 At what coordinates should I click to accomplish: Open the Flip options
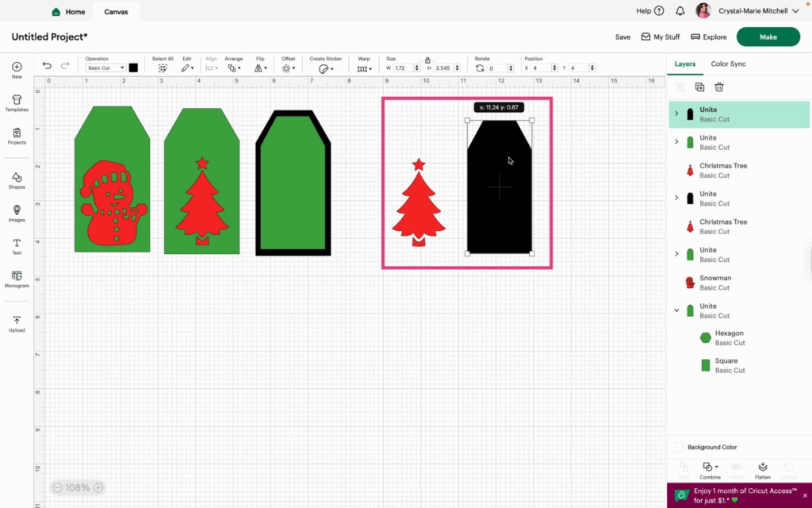(260, 68)
